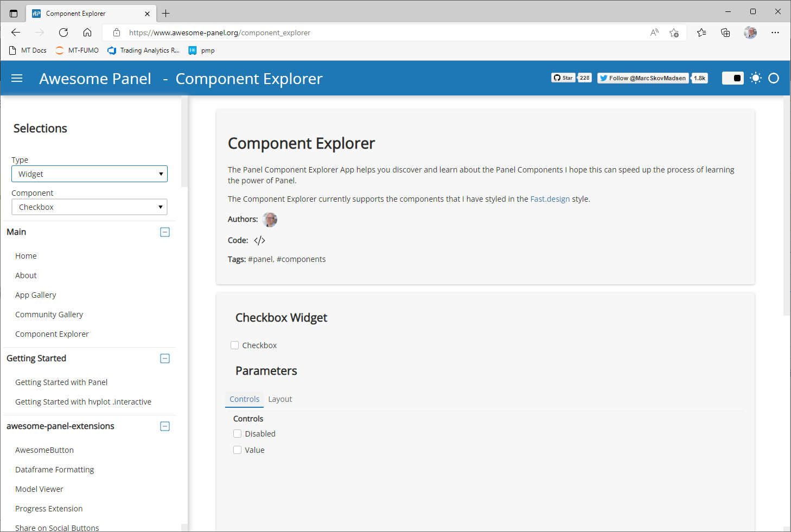
Task: Collapse the Getting Started section
Action: [x=164, y=358]
